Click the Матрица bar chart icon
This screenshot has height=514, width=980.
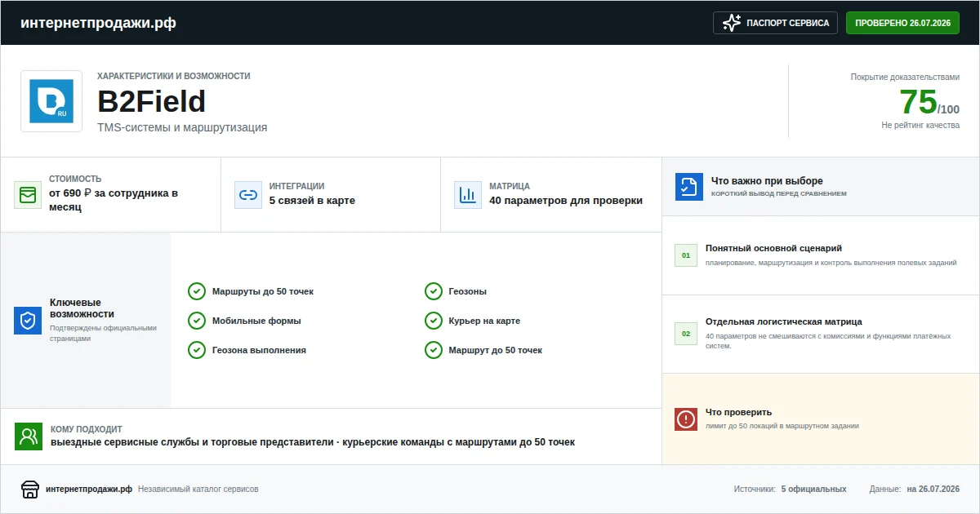[x=468, y=195]
